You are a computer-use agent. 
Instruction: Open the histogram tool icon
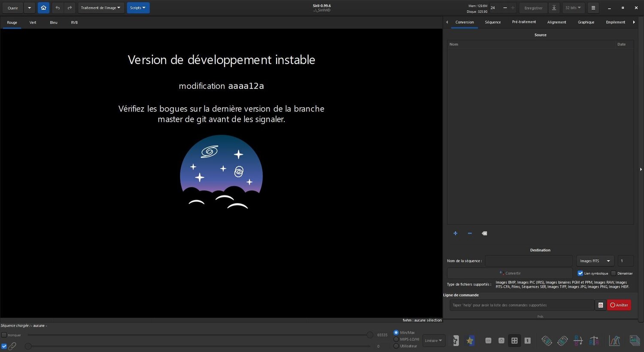[x=614, y=341]
